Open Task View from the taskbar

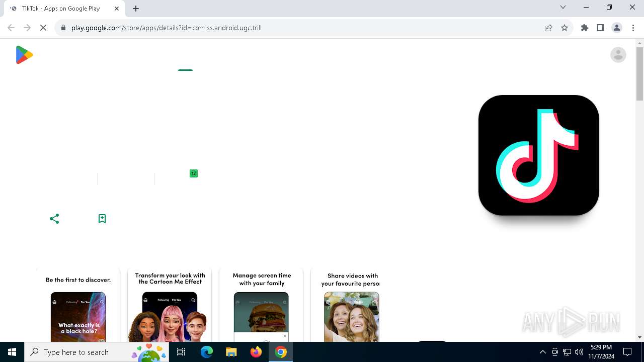[x=181, y=352]
